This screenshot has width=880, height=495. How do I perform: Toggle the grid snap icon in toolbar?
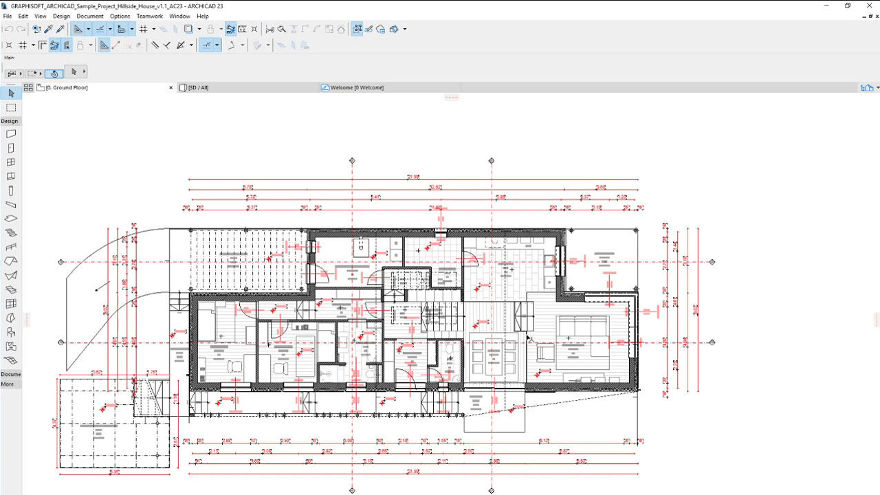coord(144,30)
